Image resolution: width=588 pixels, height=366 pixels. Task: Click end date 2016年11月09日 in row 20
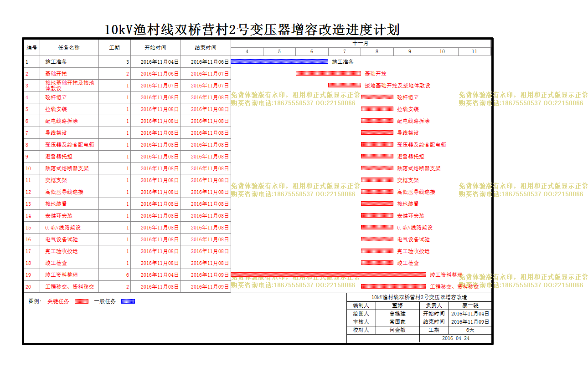click(x=210, y=287)
